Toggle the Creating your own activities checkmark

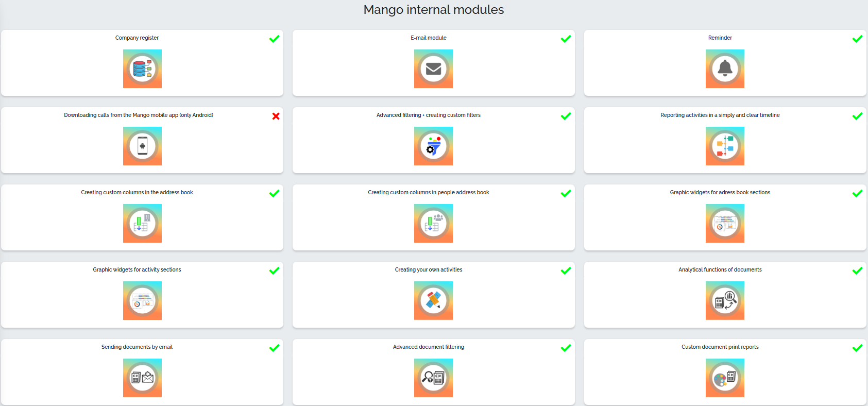pyautogui.click(x=566, y=270)
